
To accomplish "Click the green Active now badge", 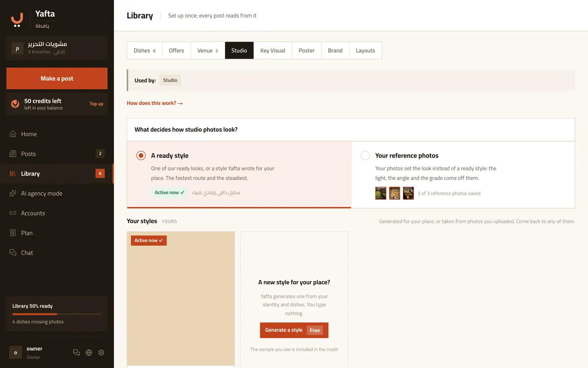I will click(170, 192).
